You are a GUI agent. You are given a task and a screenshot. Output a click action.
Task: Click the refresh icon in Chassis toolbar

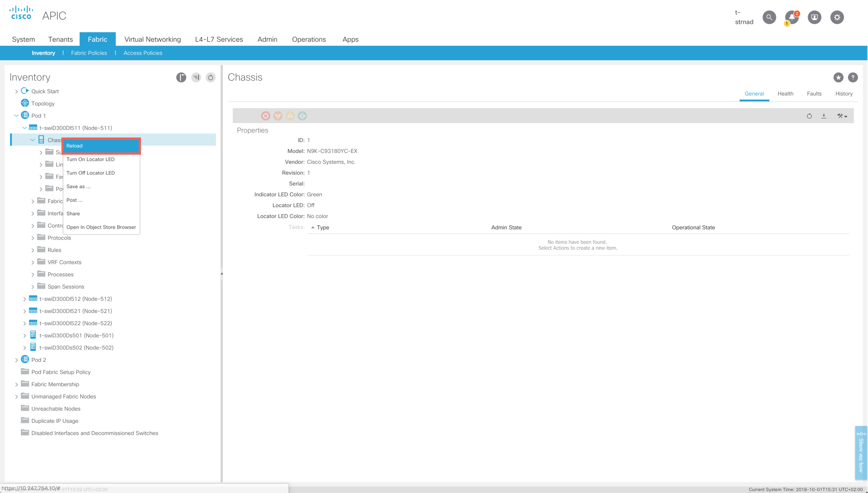point(809,116)
